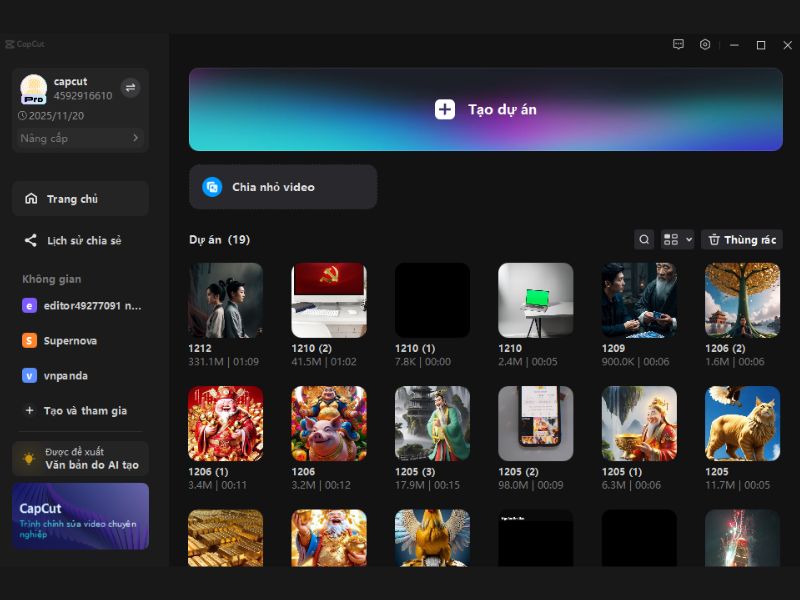The height and width of the screenshot is (600, 800).
Task: Open project thumbnail 1205 with golden cat
Action: pos(742,423)
